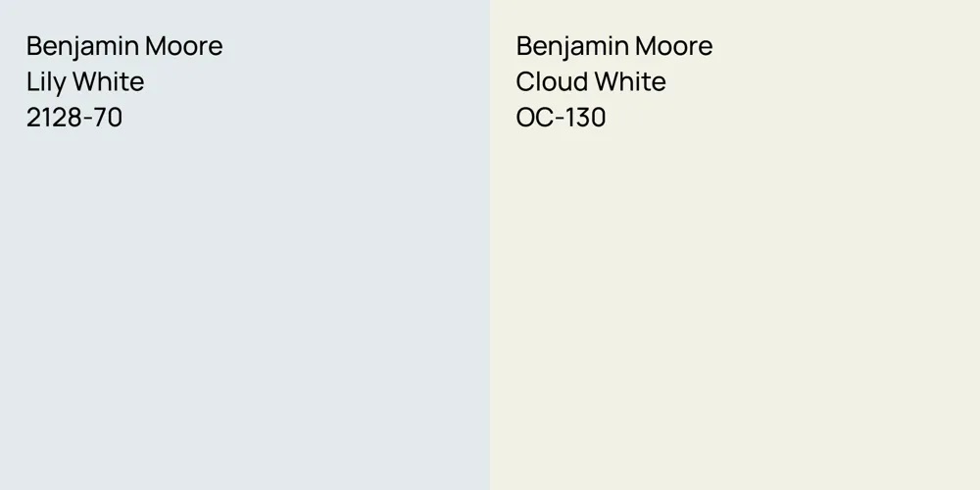Screen dimensions: 980x490
Task: Select the Lily White color name text
Action: point(85,82)
